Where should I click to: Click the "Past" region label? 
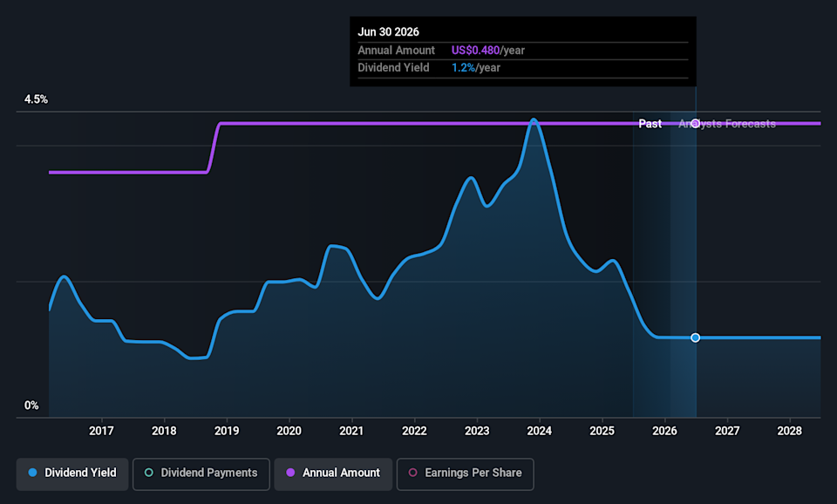[650, 124]
